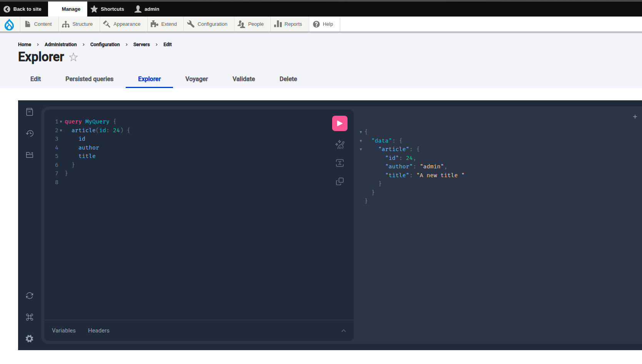Re-fetch the GraphQL schema icon
The height and width of the screenshot is (364, 642).
coord(30,296)
